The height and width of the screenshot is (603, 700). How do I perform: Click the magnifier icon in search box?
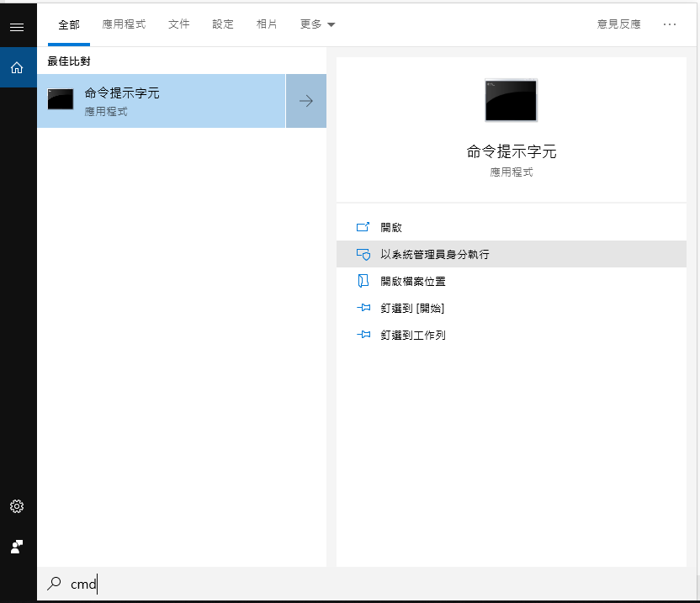(x=55, y=584)
